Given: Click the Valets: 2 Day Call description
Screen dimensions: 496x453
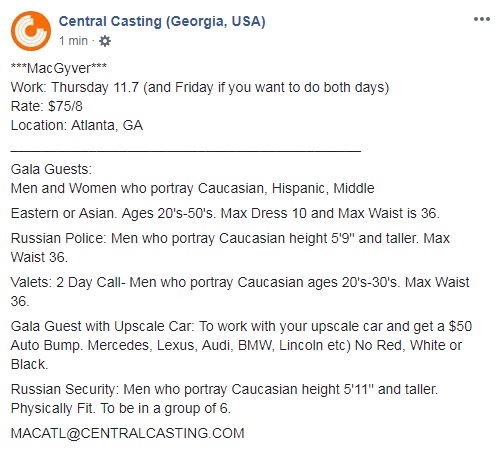Looking at the screenshot, I should (x=240, y=292).
